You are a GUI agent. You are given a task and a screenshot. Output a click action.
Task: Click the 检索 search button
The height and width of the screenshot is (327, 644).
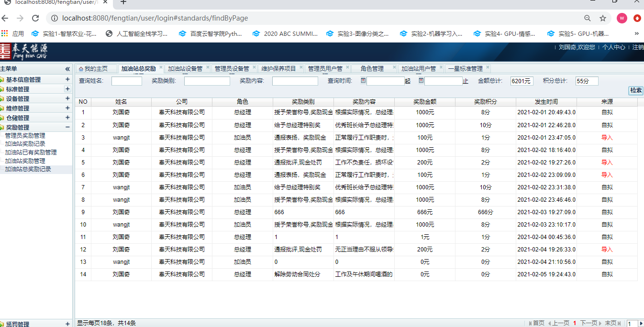636,90
